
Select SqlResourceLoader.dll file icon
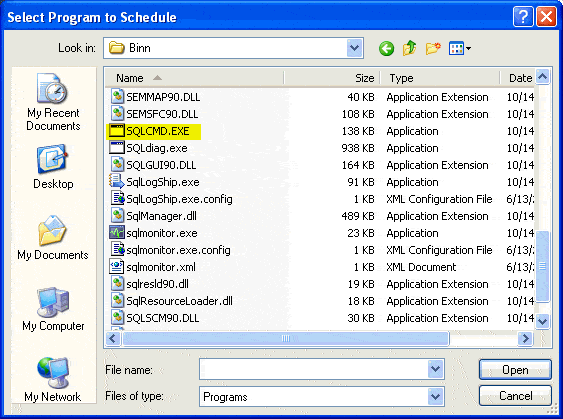click(117, 301)
